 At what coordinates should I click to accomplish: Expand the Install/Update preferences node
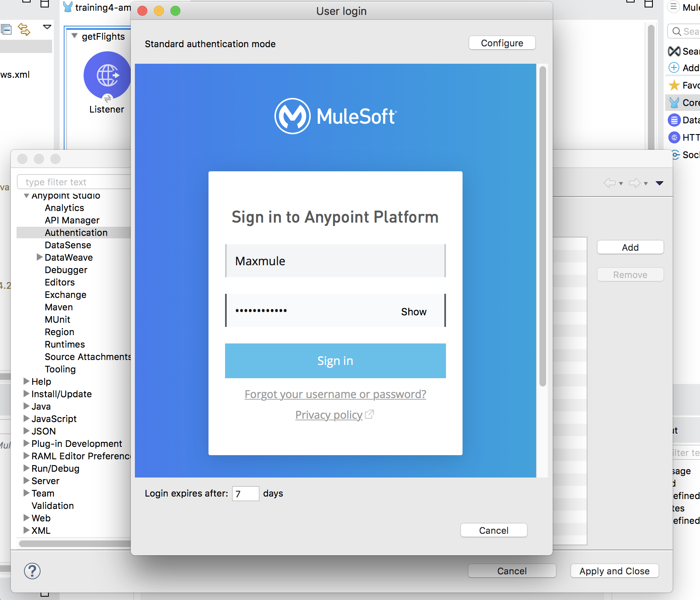[x=26, y=394]
